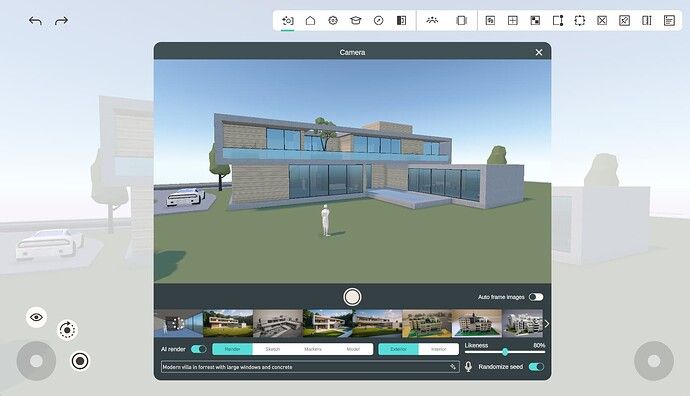Switch to the Interior mode

438,349
